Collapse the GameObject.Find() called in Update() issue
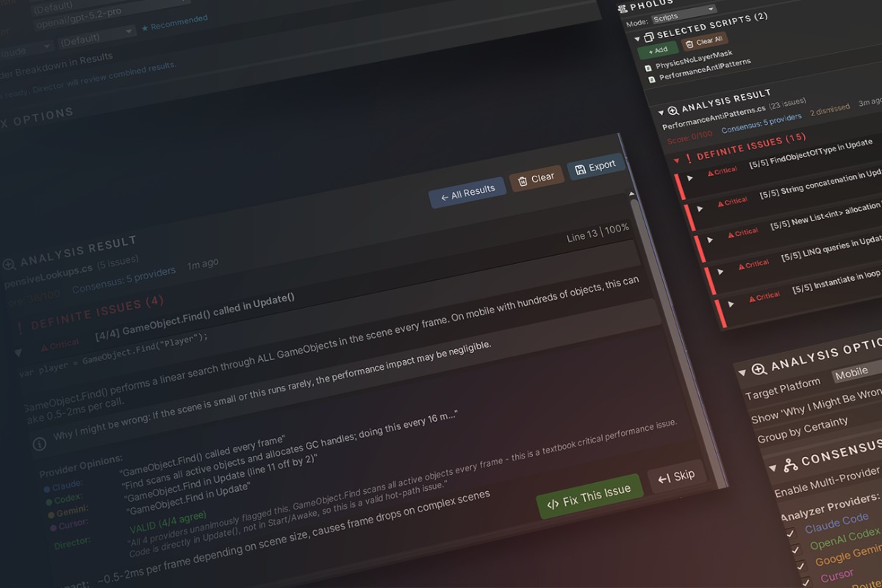 pos(18,352)
